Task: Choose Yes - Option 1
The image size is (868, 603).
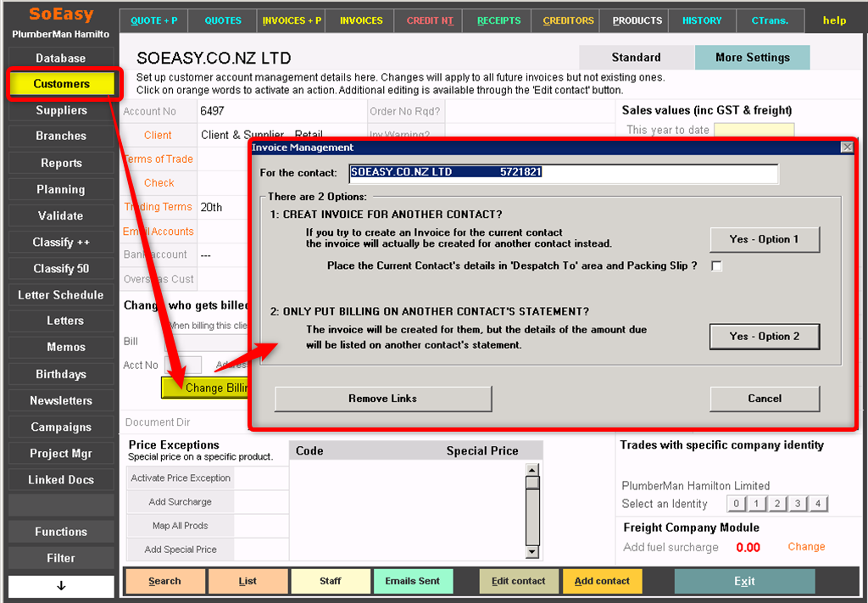Action: pos(765,239)
